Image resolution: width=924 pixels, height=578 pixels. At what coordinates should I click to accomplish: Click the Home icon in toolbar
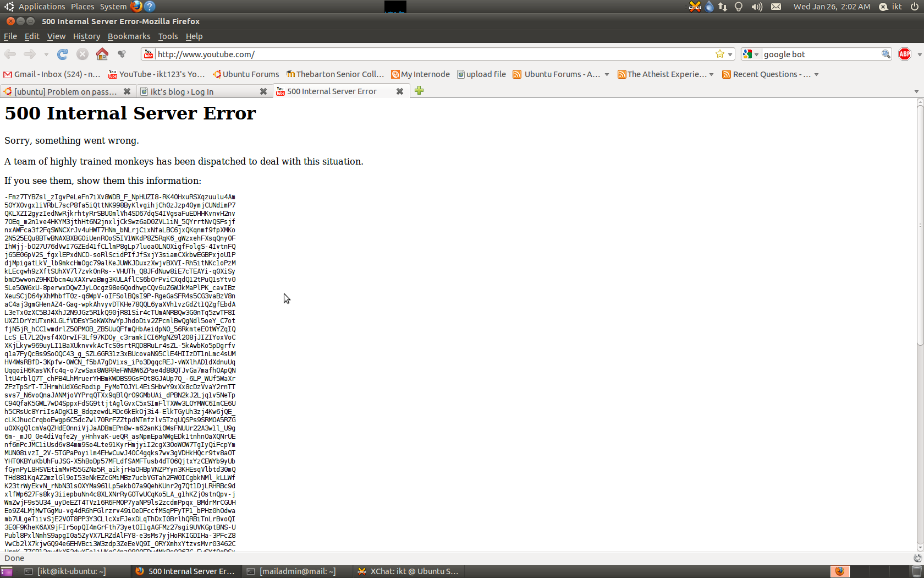102,54
